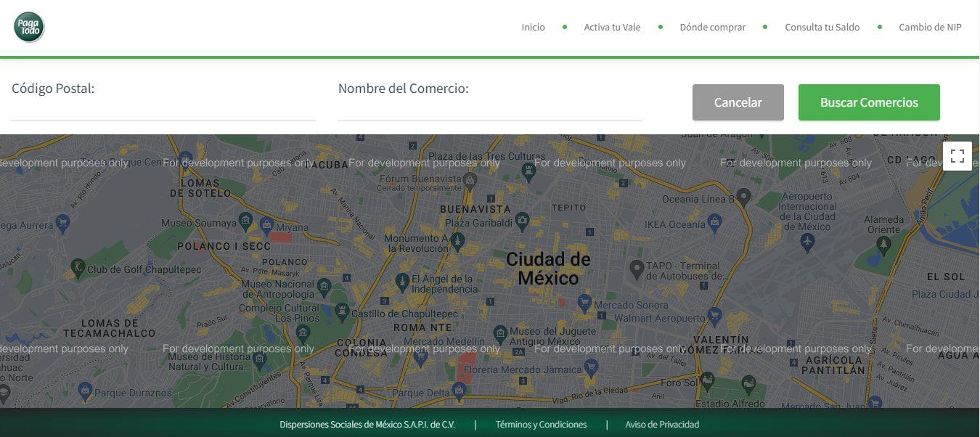
Task: Open Términos y Condiciones link
Action: pyautogui.click(x=541, y=425)
